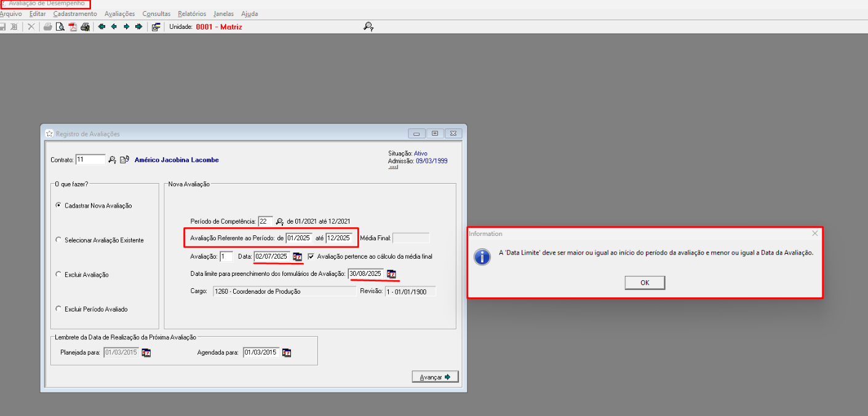868x416 pixels.
Task: Select Cadastrar Nova Avaliação radio option
Action: coord(58,205)
